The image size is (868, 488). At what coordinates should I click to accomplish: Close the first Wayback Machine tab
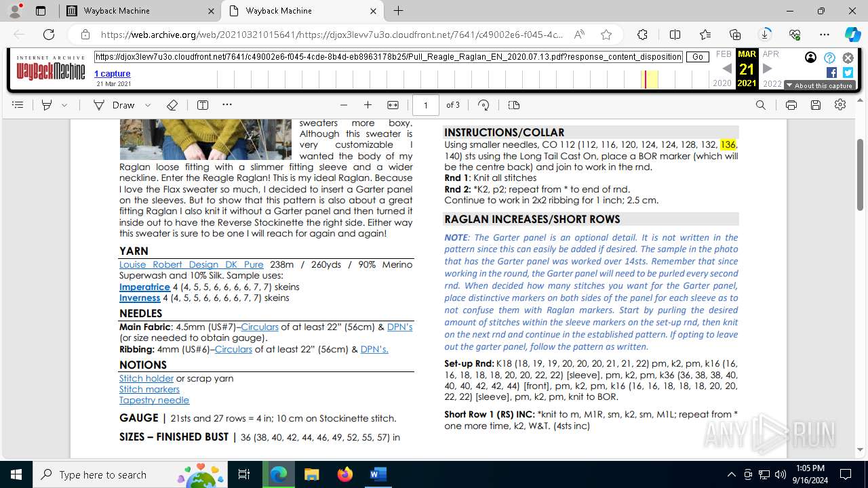point(211,11)
